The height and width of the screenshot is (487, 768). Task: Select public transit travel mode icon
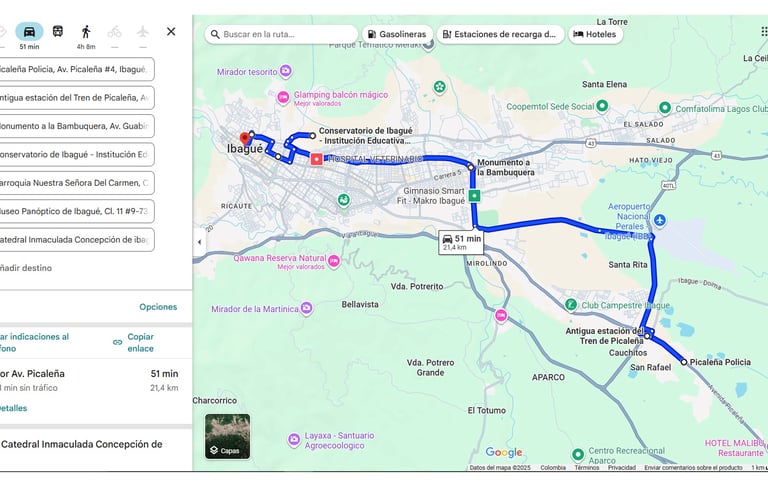coord(58,32)
